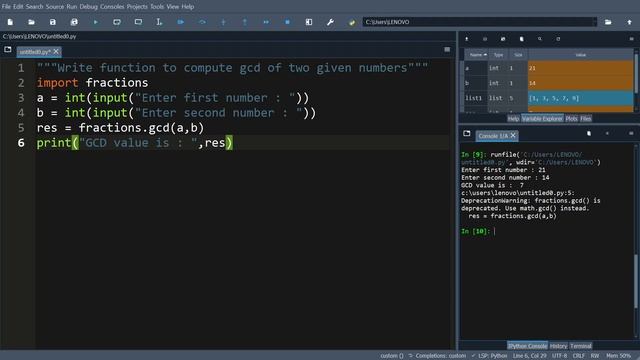Open the console pane options menu
Viewport: 640px width, 360px height.
tap(631, 133)
